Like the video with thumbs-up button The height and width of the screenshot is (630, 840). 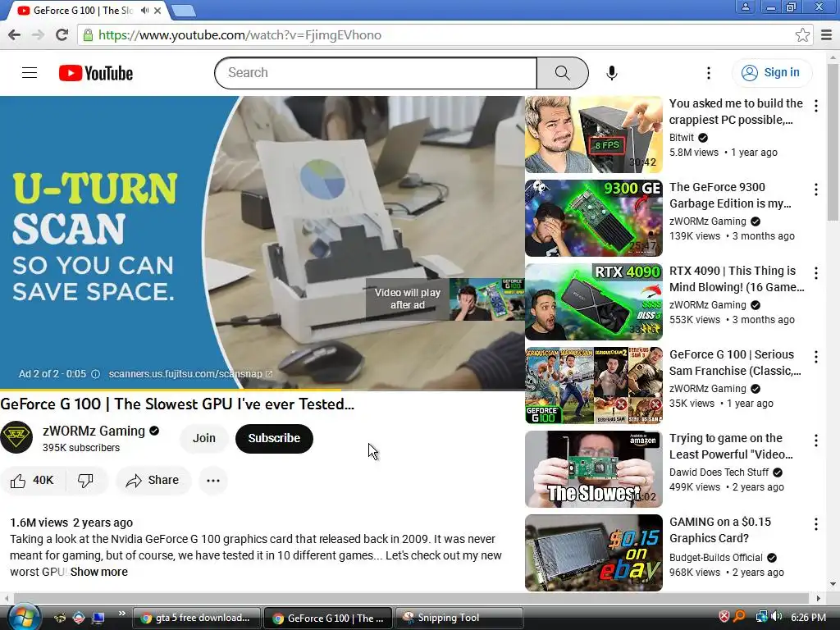(33, 481)
